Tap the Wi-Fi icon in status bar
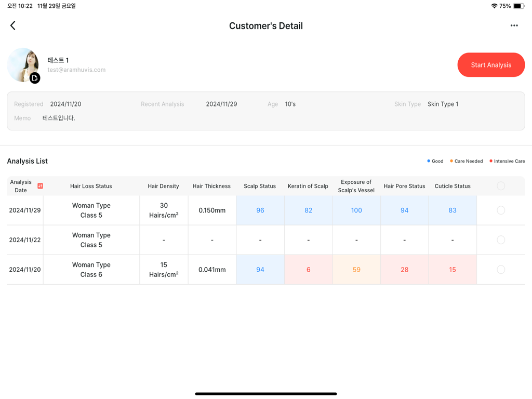This screenshot has width=532, height=399. coord(494,6)
